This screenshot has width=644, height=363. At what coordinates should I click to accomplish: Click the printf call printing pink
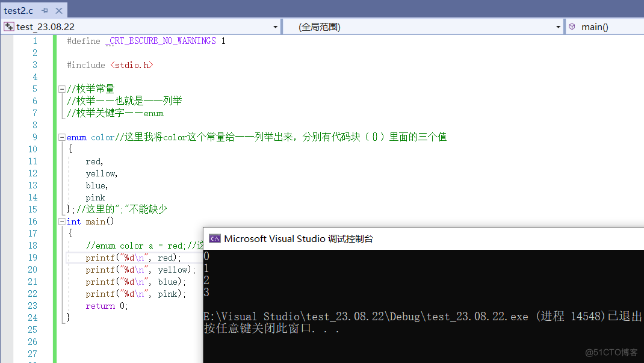tap(135, 294)
